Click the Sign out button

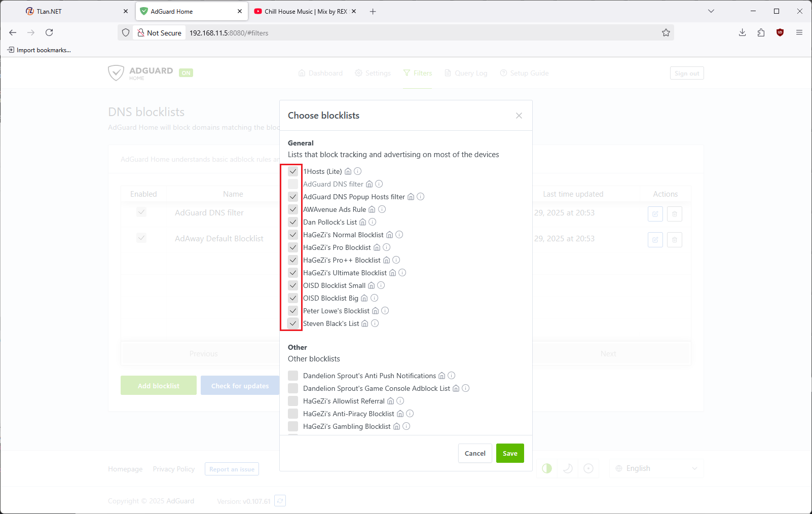pyautogui.click(x=687, y=73)
